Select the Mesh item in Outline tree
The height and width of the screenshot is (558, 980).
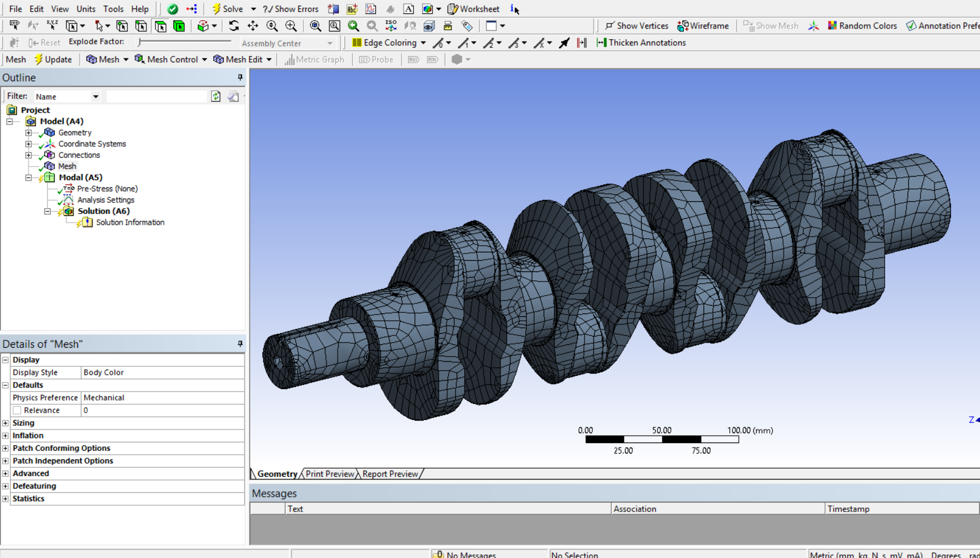point(67,167)
